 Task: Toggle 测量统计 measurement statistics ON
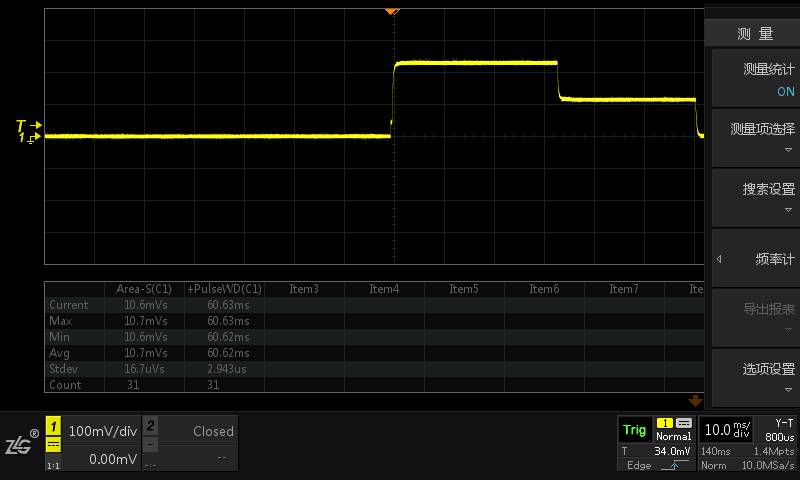755,79
